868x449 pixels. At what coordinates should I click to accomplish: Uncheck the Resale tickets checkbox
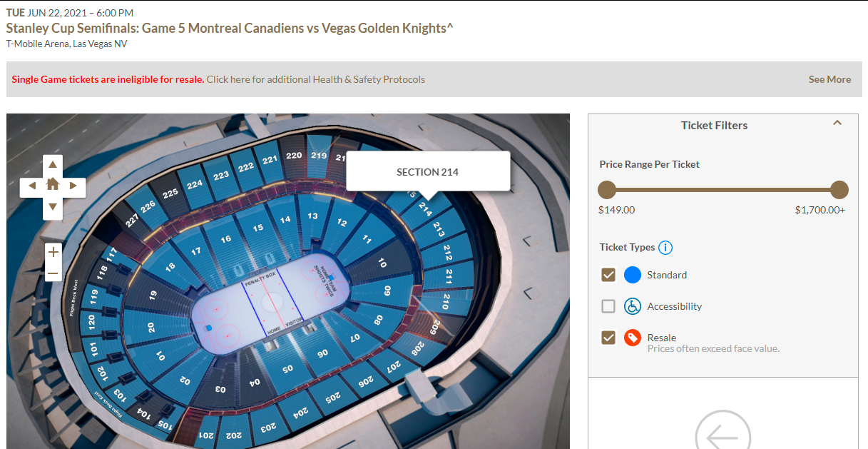coord(608,338)
